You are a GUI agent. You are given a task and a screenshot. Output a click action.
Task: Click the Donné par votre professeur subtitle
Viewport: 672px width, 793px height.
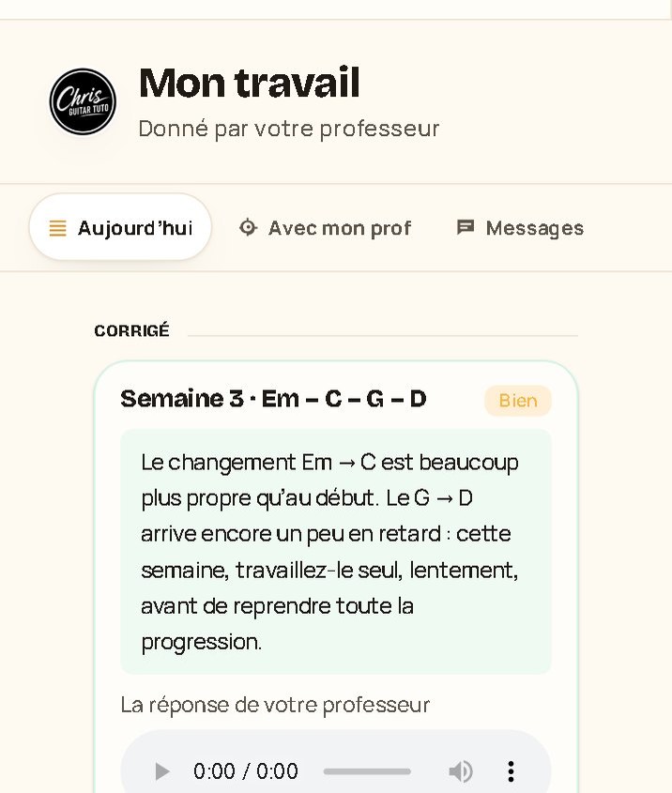[289, 129]
